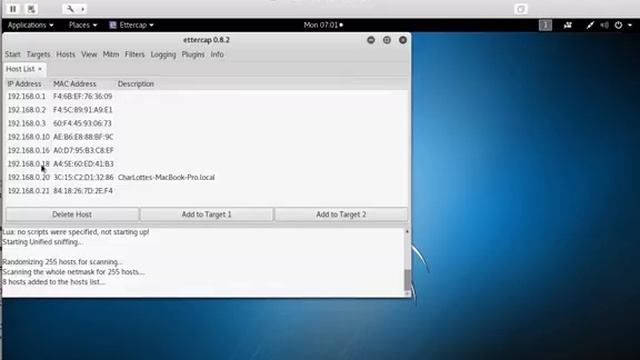Select host row 192.168.0.10
This screenshot has height=360, width=640.
coord(206,137)
